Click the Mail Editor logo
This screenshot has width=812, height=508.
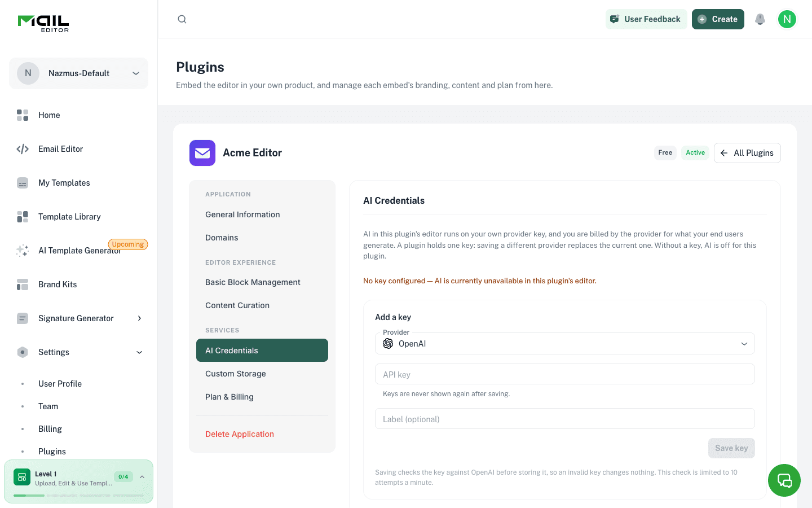(43, 23)
